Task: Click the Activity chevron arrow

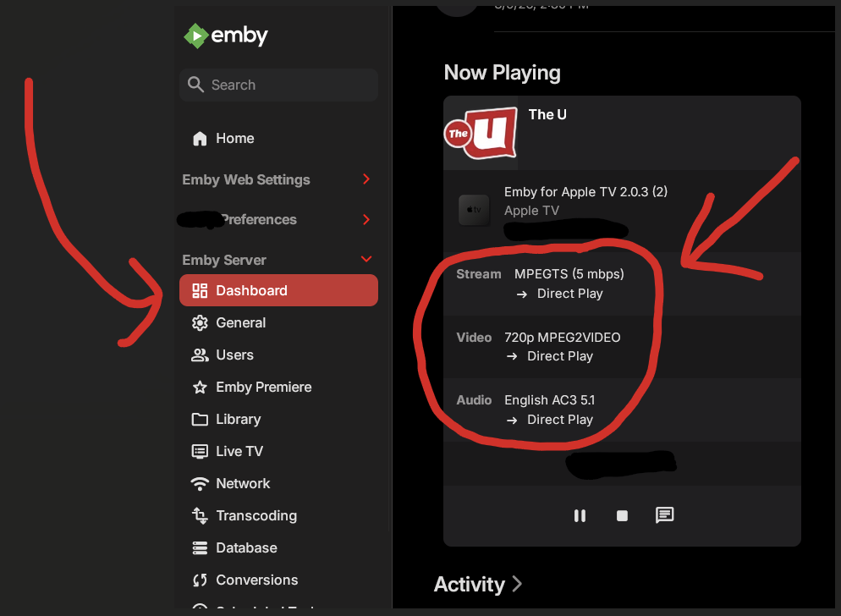Action: coord(516,584)
